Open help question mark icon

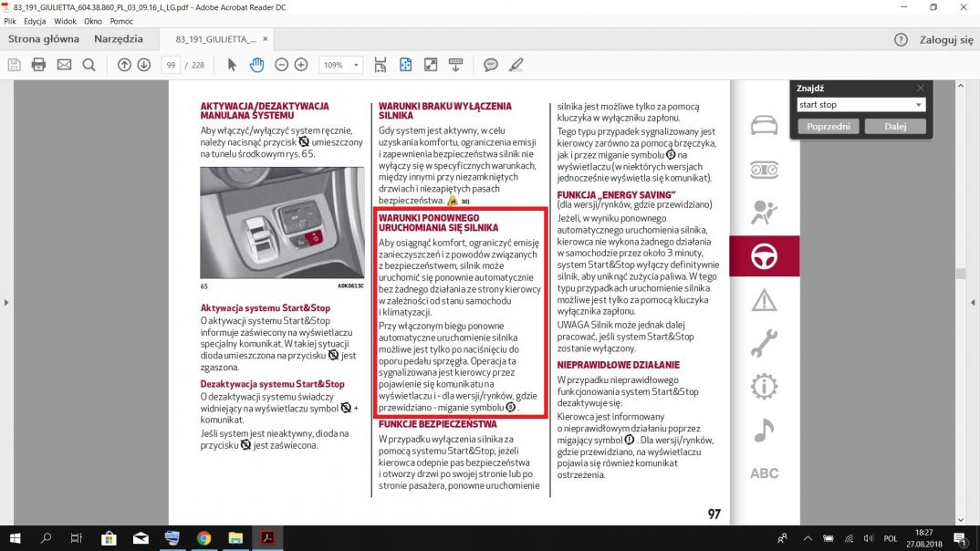coord(901,40)
